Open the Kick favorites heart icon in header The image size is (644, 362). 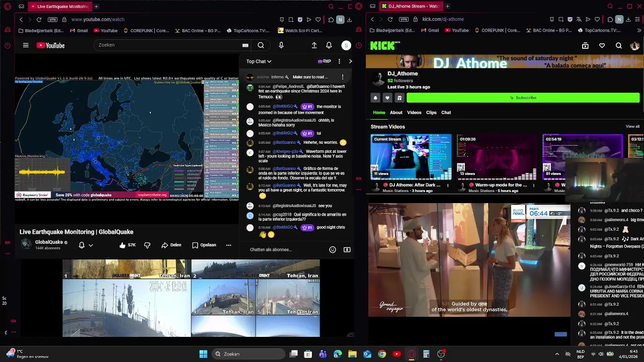[602, 46]
